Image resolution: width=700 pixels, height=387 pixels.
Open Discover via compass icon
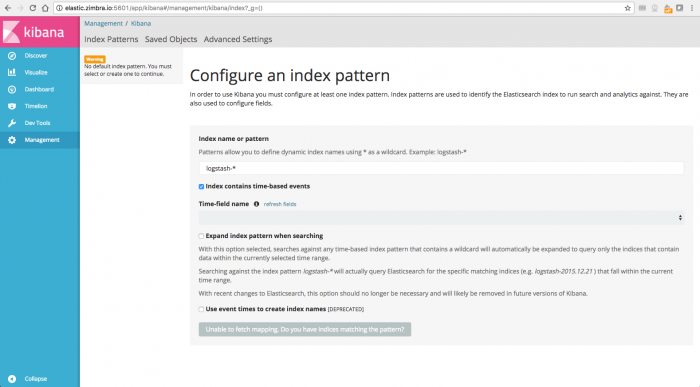[x=12, y=56]
